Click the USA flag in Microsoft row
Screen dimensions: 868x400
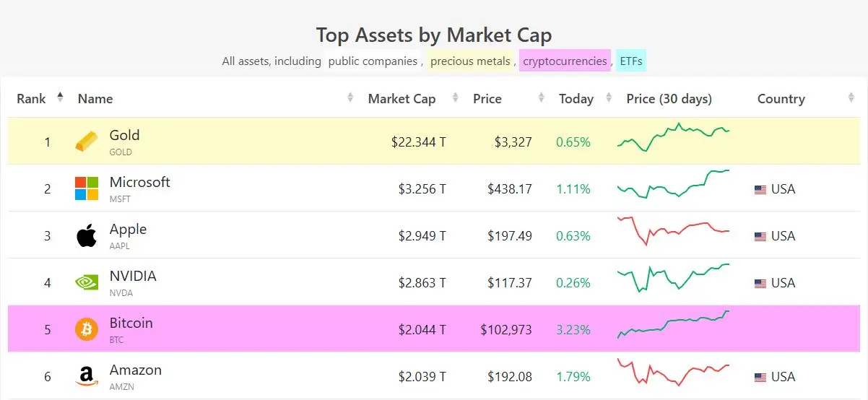point(760,189)
